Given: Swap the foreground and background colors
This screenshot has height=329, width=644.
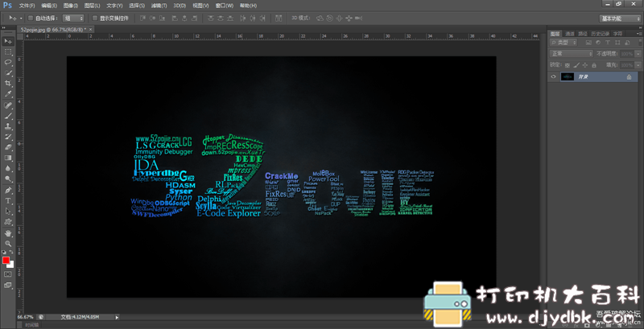Looking at the screenshot, I should tap(11, 252).
